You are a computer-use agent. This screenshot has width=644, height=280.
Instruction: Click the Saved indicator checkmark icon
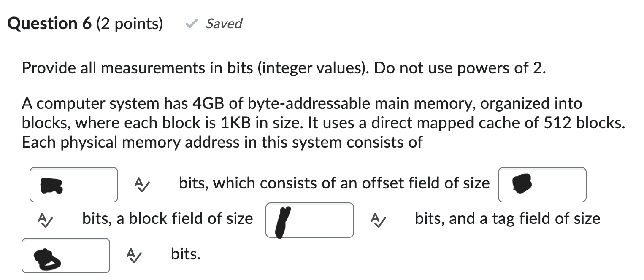[191, 24]
